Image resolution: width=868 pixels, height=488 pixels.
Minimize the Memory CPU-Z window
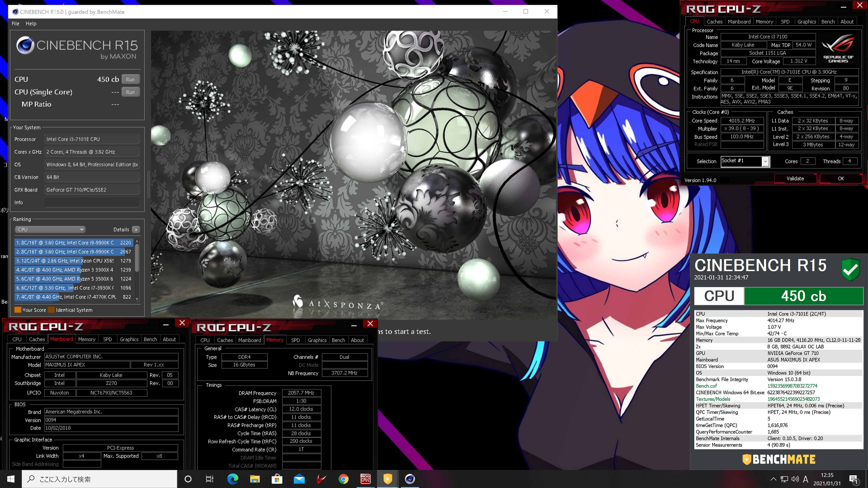pos(354,325)
